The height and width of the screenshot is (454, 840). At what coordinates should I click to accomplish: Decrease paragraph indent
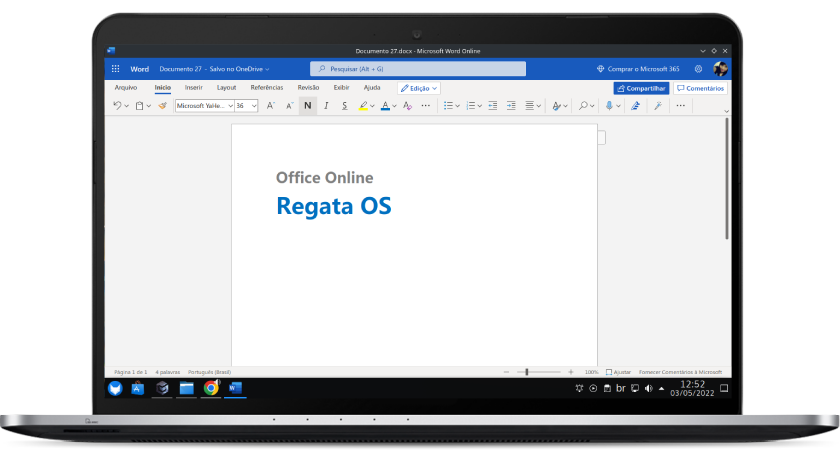pos(493,106)
